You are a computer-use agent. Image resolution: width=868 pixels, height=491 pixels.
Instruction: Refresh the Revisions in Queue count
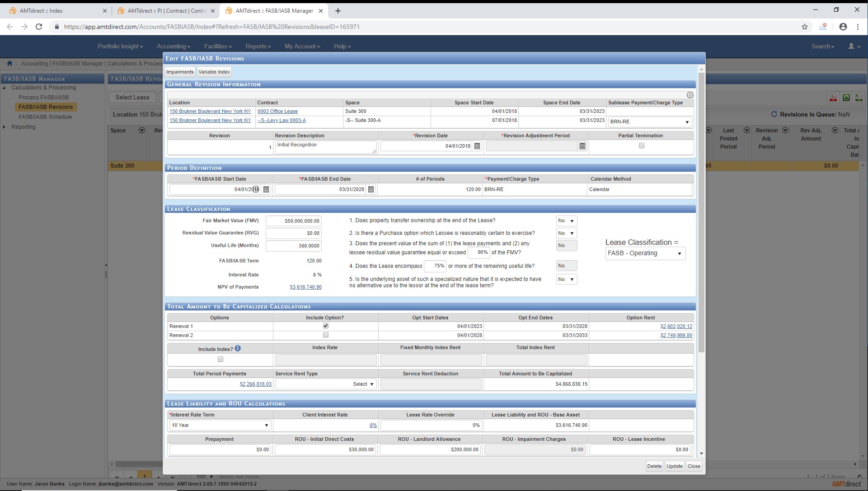tap(774, 115)
